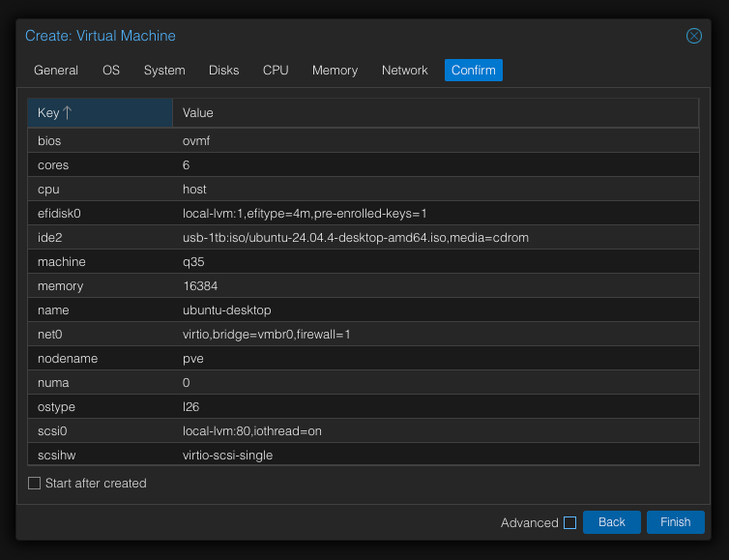Image resolution: width=729 pixels, height=560 pixels.
Task: Select the ide2 key cell
Action: pyautogui.click(x=100, y=238)
